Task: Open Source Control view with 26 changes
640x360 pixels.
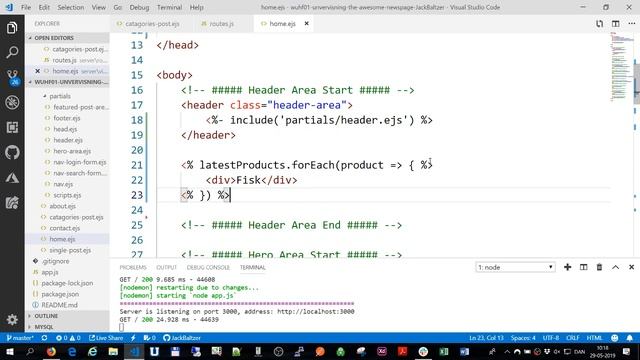Action: pos(12,77)
